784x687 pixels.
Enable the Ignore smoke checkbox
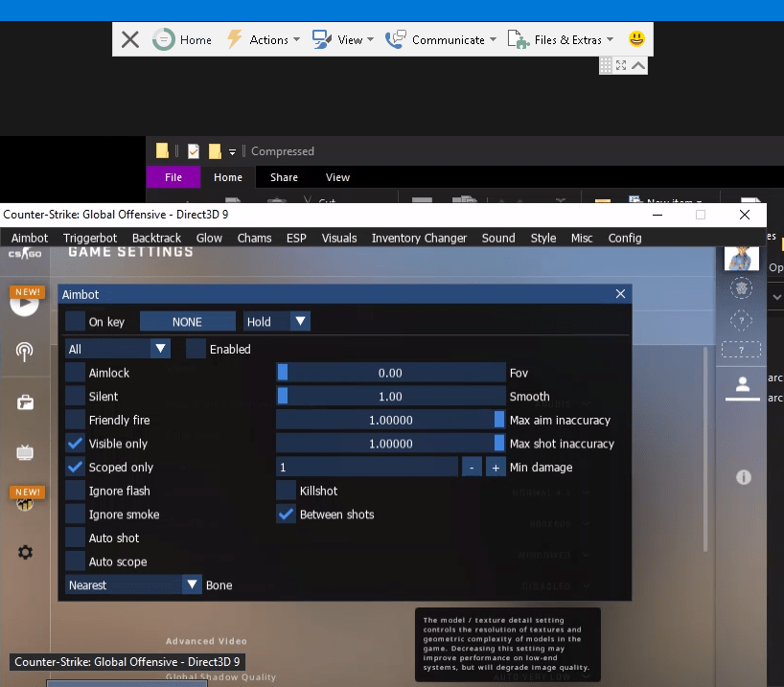(75, 515)
